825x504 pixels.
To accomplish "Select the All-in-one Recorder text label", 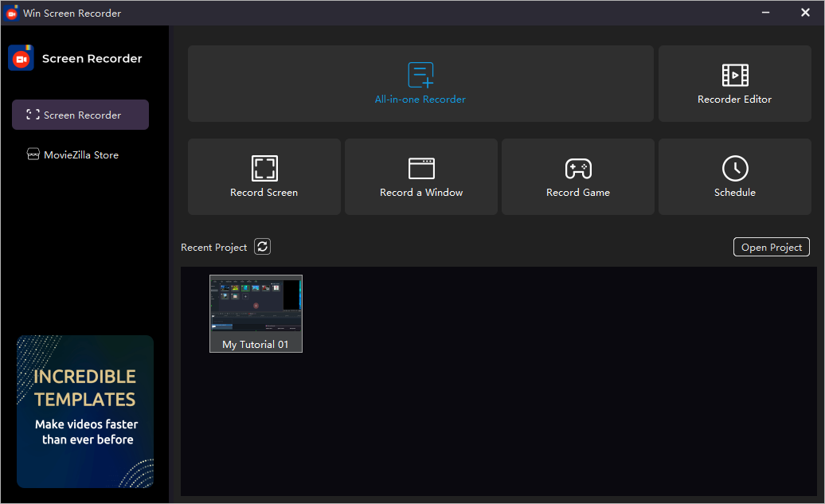I will [420, 100].
